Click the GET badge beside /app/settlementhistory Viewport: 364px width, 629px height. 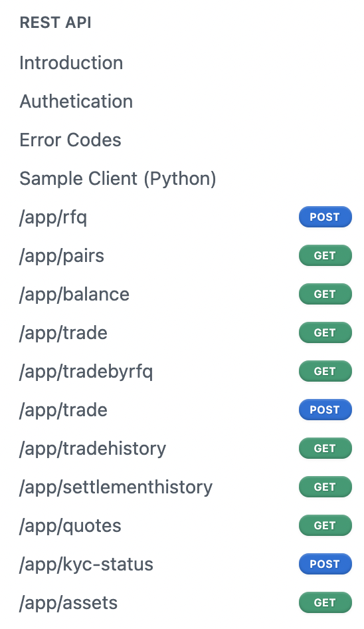coord(325,487)
